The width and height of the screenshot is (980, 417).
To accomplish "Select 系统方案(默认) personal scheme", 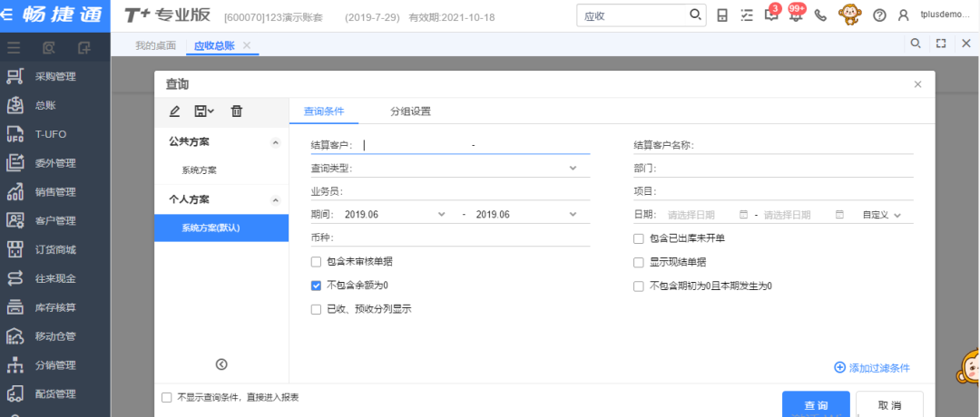I will [221, 228].
